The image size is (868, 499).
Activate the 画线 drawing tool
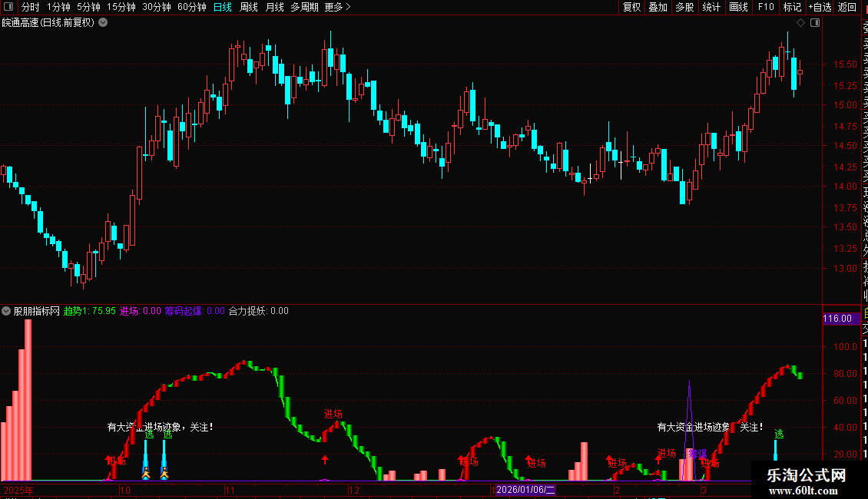738,7
